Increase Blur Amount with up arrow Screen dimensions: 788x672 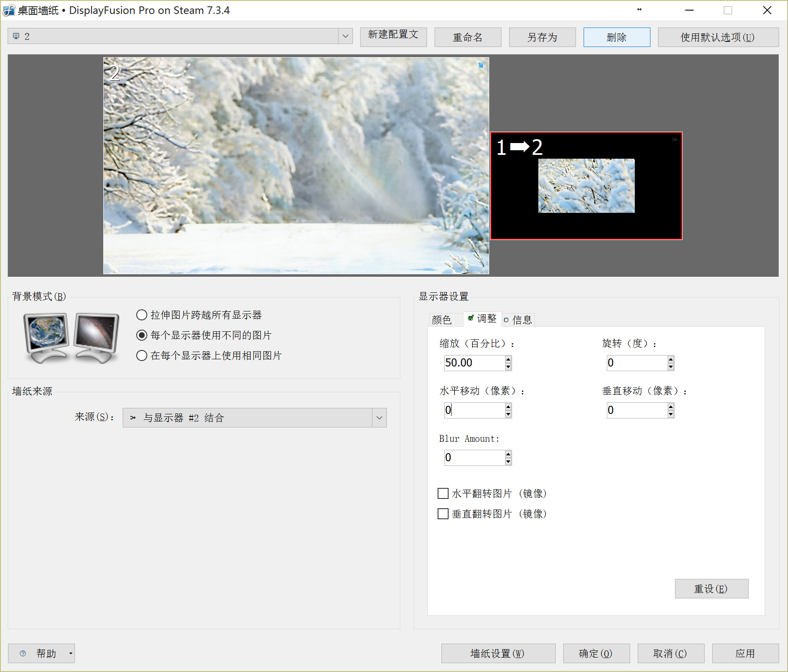click(x=508, y=454)
